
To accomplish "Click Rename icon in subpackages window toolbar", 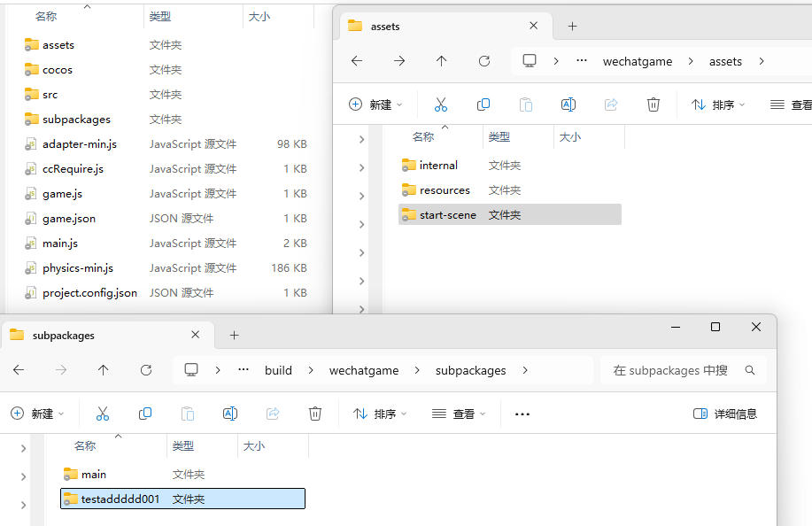I will (x=230, y=414).
